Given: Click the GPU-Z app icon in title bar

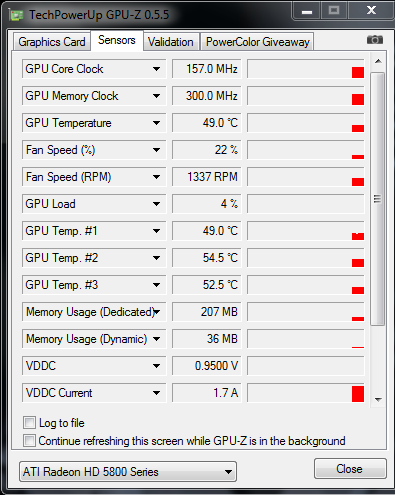Looking at the screenshot, I should (16, 15).
